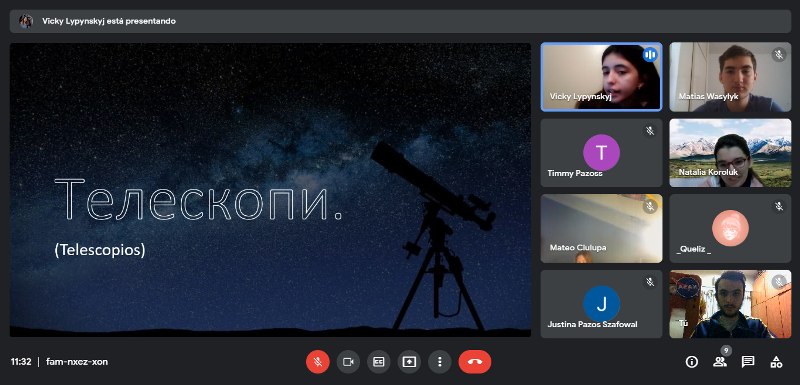The height and width of the screenshot is (385, 800).
Task: Click muted mic icon on _Queliz_ tile
Action: (779, 207)
